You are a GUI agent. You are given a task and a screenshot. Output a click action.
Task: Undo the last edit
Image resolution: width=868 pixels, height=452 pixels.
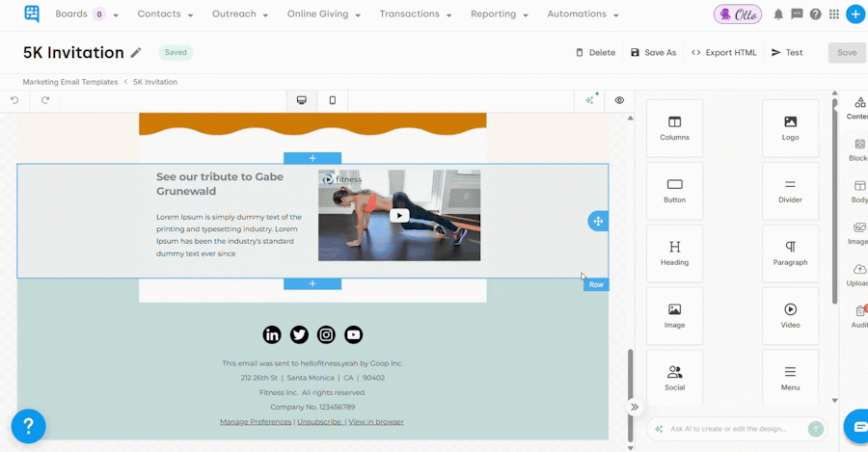(x=14, y=100)
